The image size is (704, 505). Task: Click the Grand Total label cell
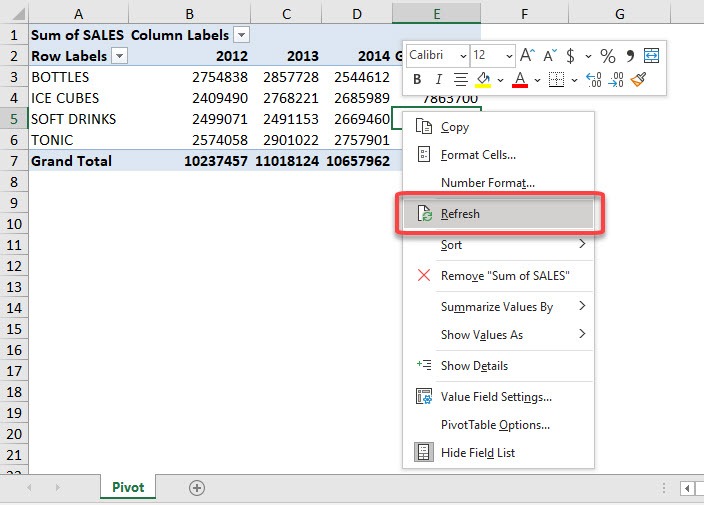tap(79, 161)
